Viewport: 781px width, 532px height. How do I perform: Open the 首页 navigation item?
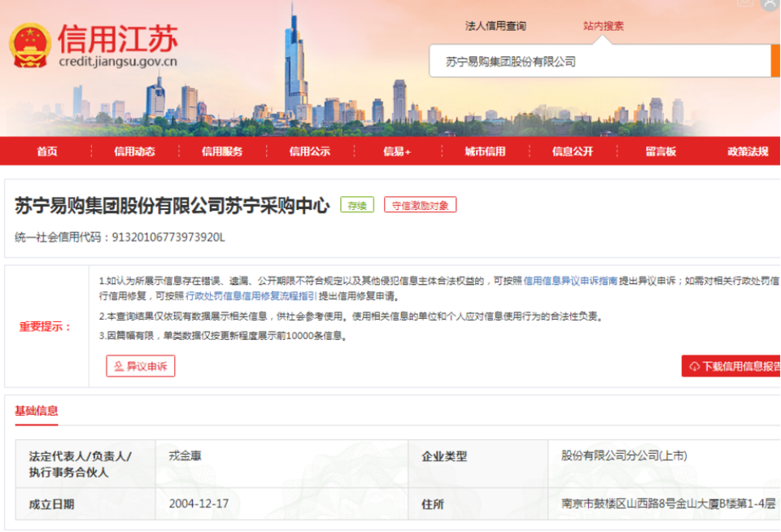tap(47, 151)
